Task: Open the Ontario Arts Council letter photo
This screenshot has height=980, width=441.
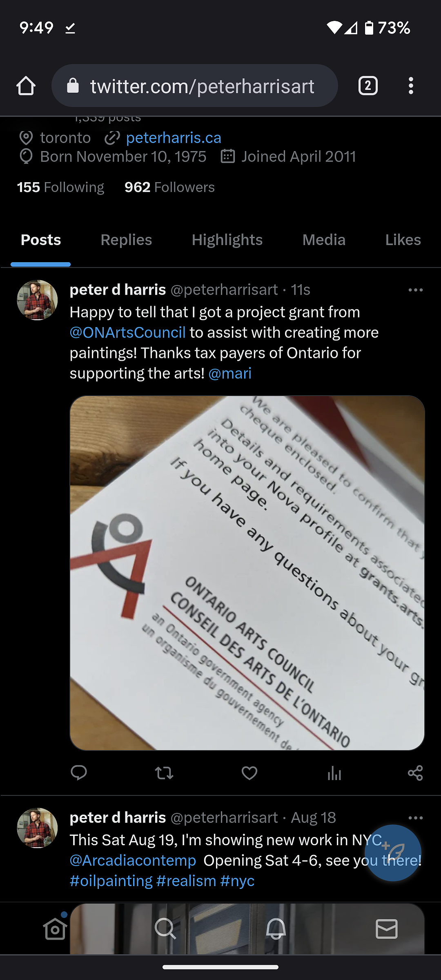Action: click(247, 573)
